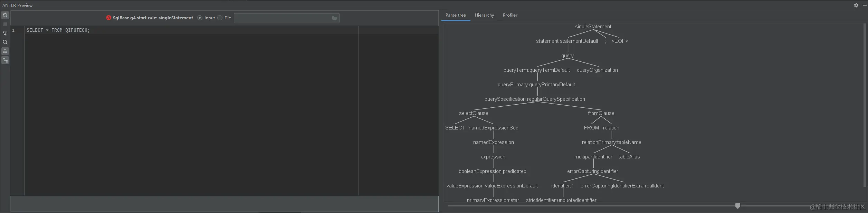This screenshot has height=213, width=868.
Task: Open the Hierarchy tab
Action: coord(484,15)
